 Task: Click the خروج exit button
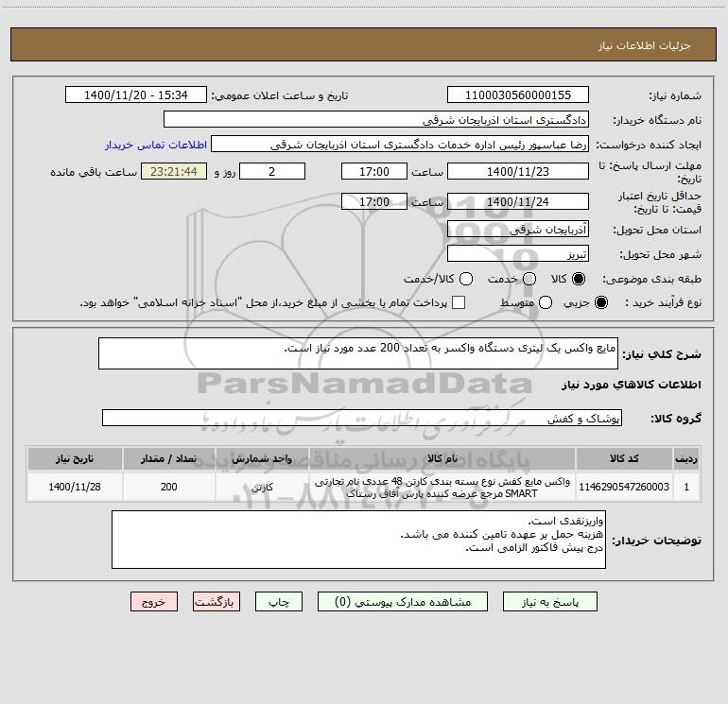point(154,602)
